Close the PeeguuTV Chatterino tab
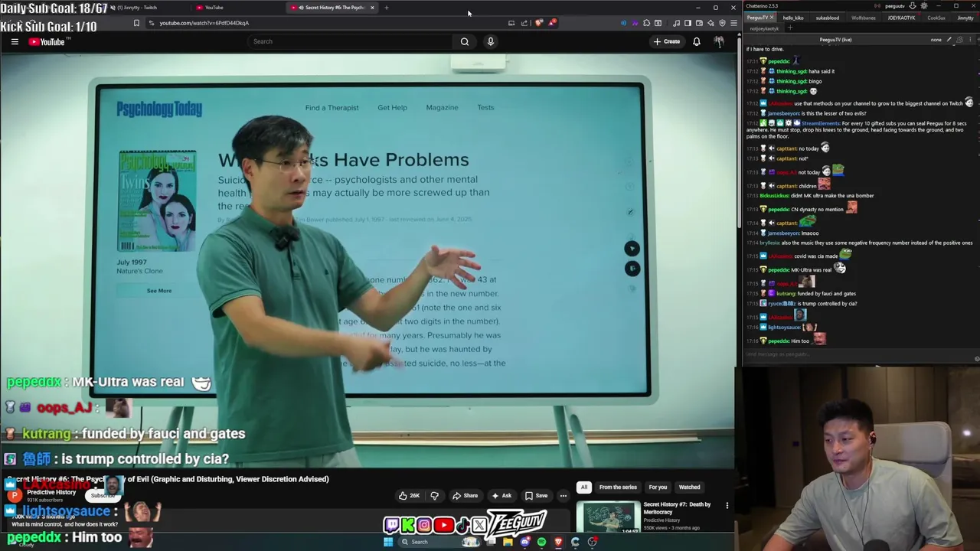This screenshot has width=980, height=551. 773,18
